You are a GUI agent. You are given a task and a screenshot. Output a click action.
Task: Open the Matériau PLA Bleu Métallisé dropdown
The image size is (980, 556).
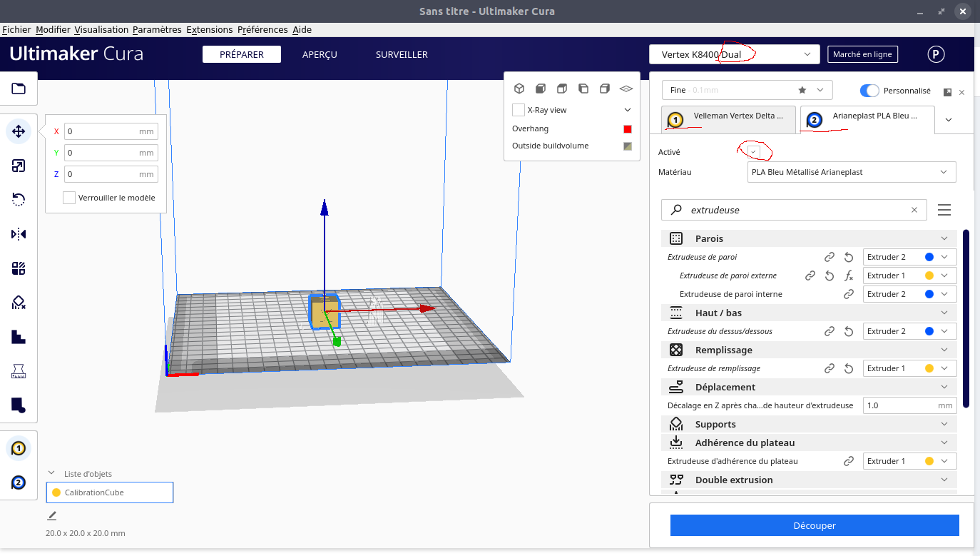tap(851, 172)
